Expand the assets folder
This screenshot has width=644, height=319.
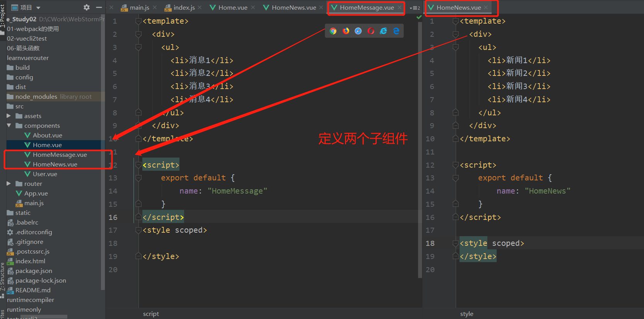pos(9,116)
